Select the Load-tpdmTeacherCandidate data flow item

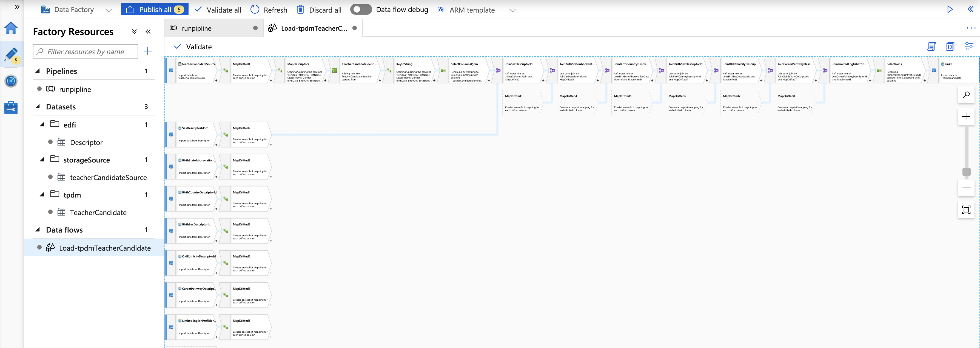[x=105, y=248]
